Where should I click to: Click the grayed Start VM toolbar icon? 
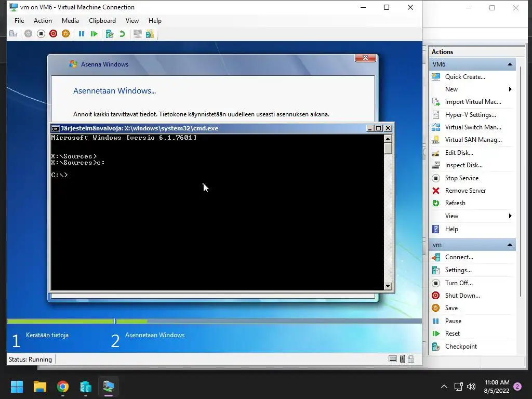coord(28,34)
